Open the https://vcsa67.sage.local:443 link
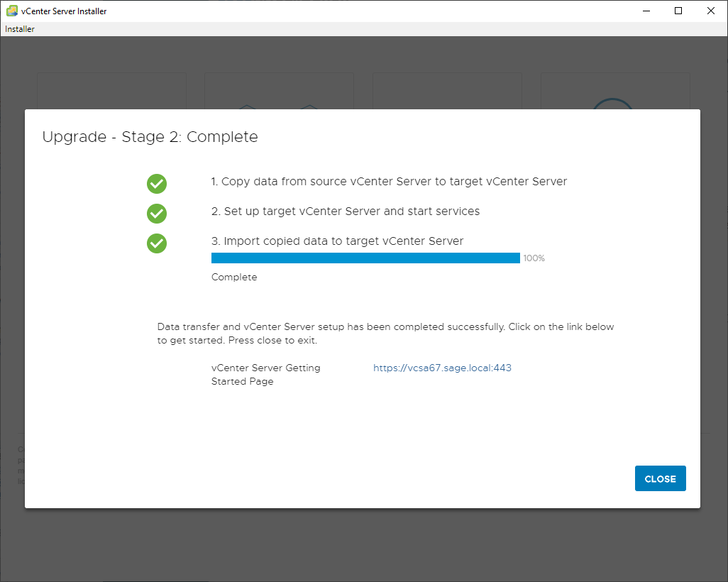The width and height of the screenshot is (728, 582). pyautogui.click(x=442, y=368)
